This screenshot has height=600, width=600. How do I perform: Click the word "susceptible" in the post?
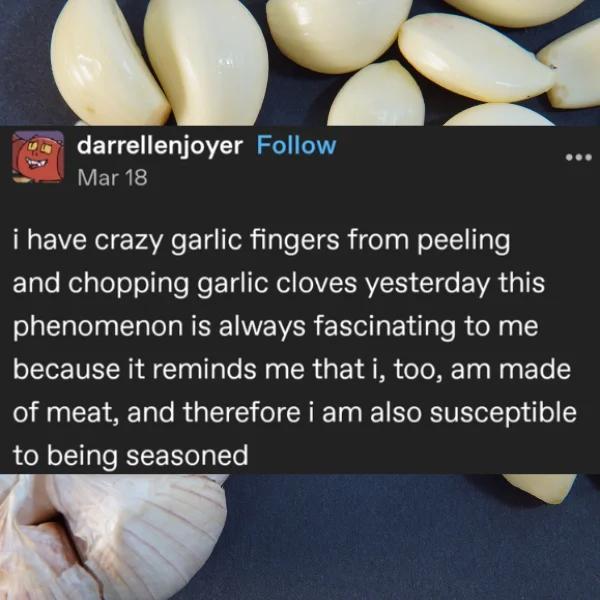(503, 413)
